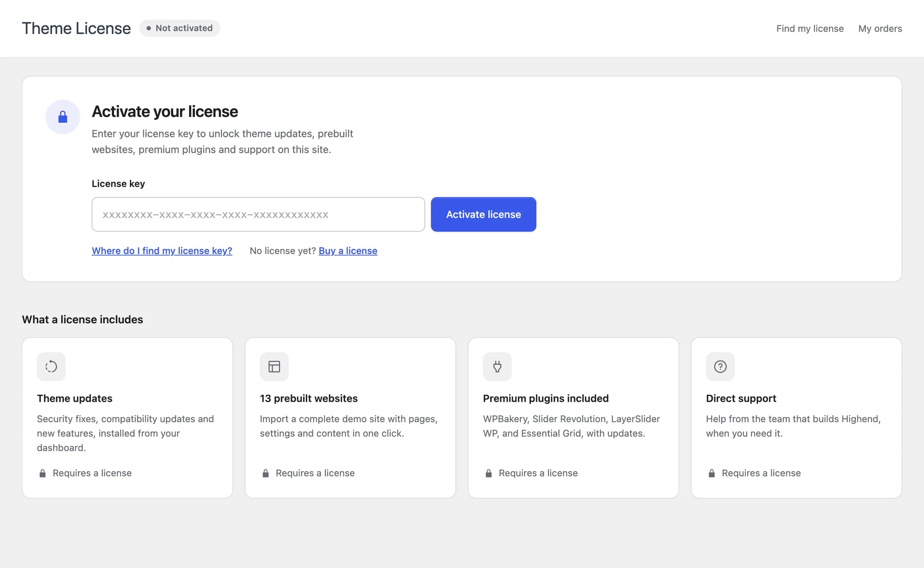Click the lock icon under Premium plugins included
The width and height of the screenshot is (924, 568).
(489, 473)
